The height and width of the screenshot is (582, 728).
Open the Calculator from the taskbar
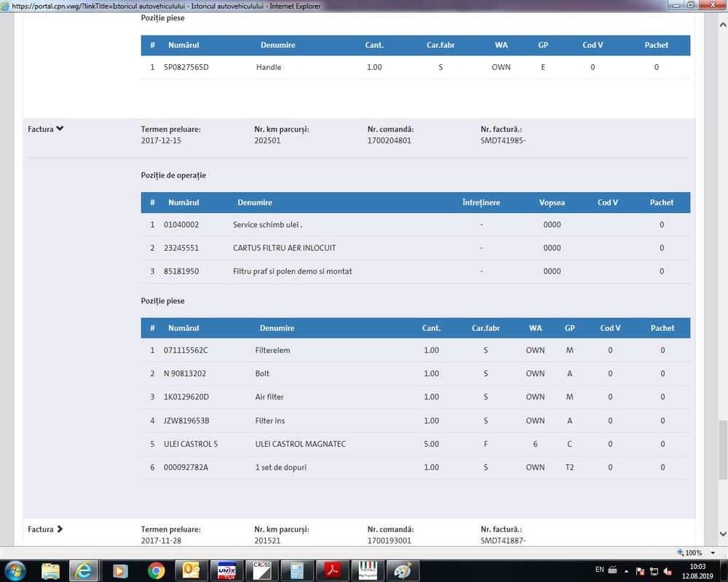297,570
